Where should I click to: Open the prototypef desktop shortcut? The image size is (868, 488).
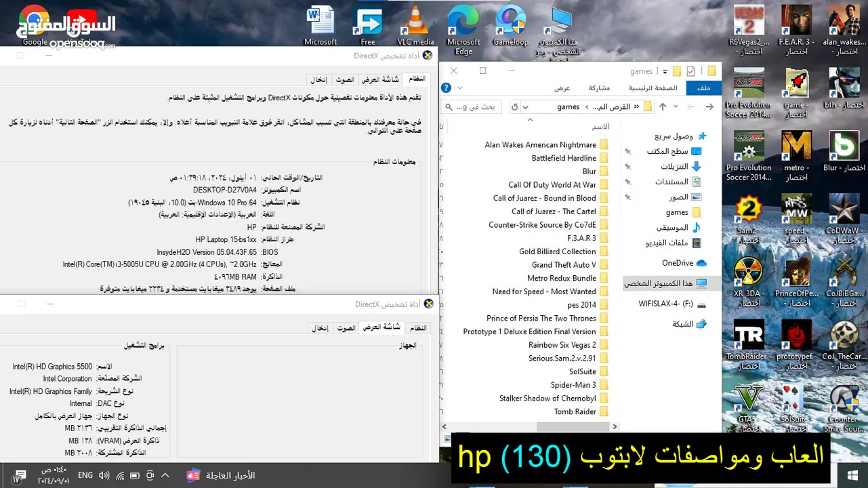click(x=796, y=345)
